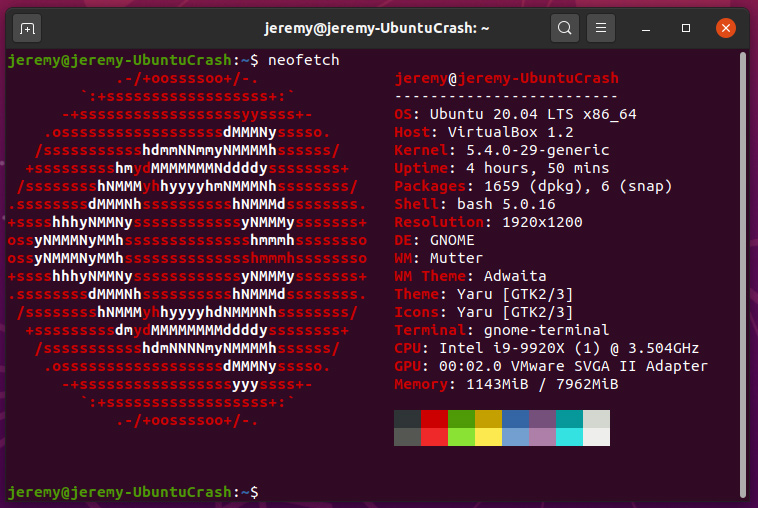Click the Host value 'VirtualBox 1.2'
Image resolution: width=758 pixels, height=508 pixels.
coord(510,132)
